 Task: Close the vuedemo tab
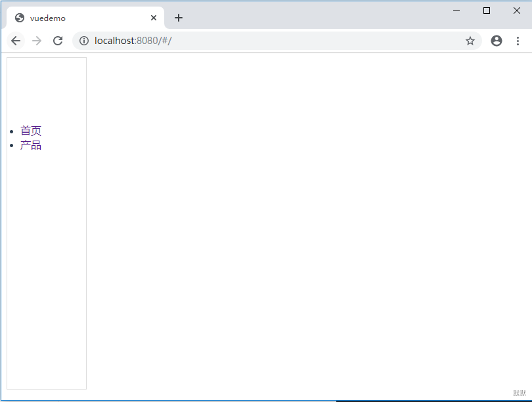154,18
